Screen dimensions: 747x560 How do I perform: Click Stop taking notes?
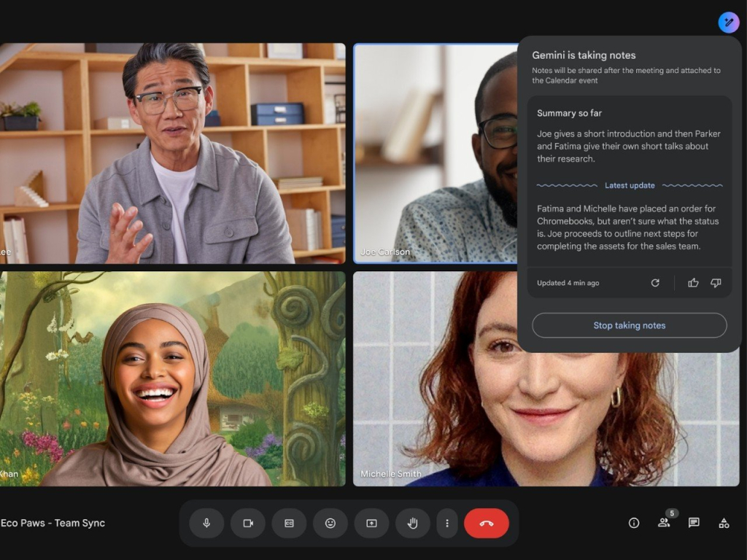629,325
